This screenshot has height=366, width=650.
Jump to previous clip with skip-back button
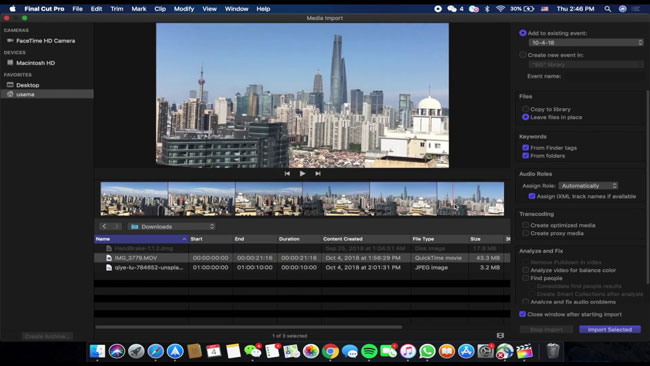point(287,173)
